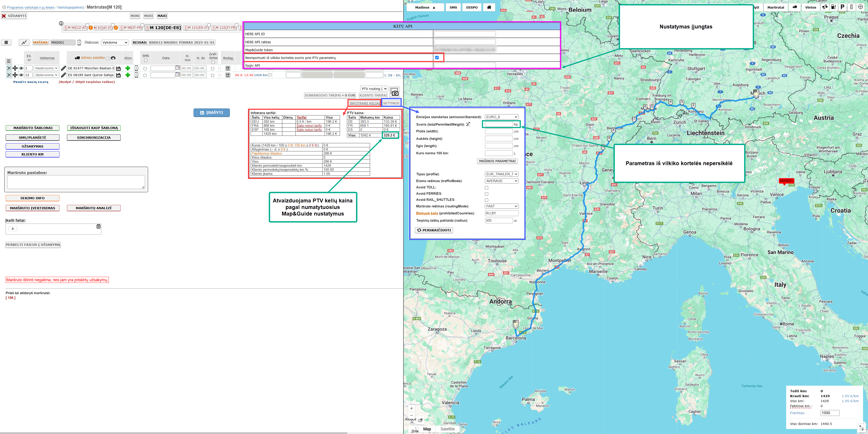
Task: Toggle visibility eye on the Sant Quirze row
Action: point(21,75)
